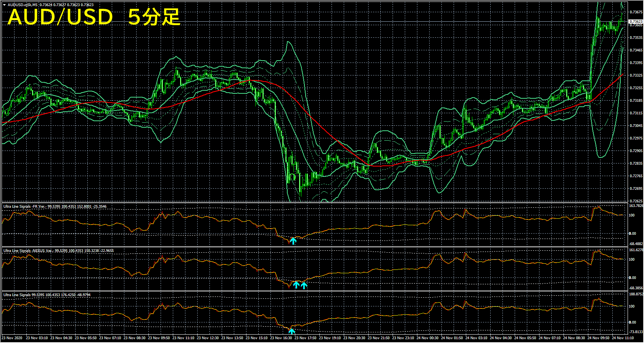Image resolution: width=644 pixels, height=343 pixels.
Task: Click the 23 Nov 05:50 time label
Action: click(x=86, y=338)
